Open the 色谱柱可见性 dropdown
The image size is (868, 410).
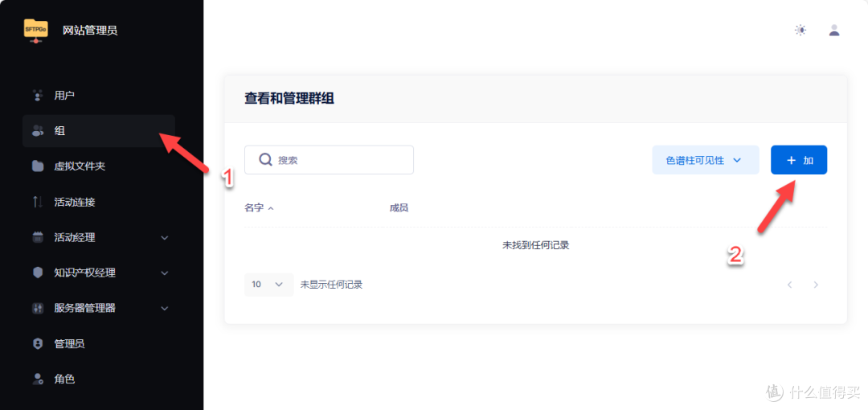706,159
